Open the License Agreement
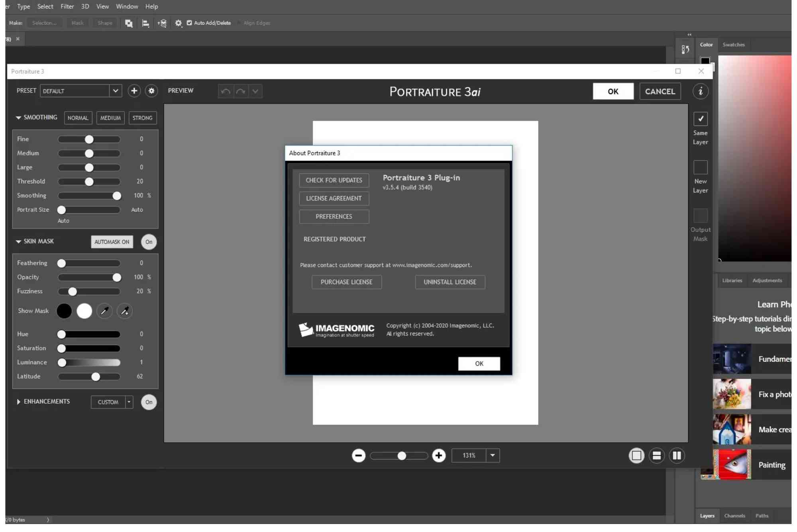The image size is (797, 532). point(334,198)
